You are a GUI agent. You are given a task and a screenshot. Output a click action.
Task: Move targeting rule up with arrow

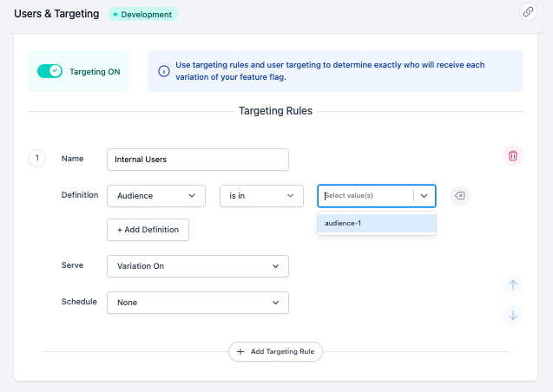(513, 284)
